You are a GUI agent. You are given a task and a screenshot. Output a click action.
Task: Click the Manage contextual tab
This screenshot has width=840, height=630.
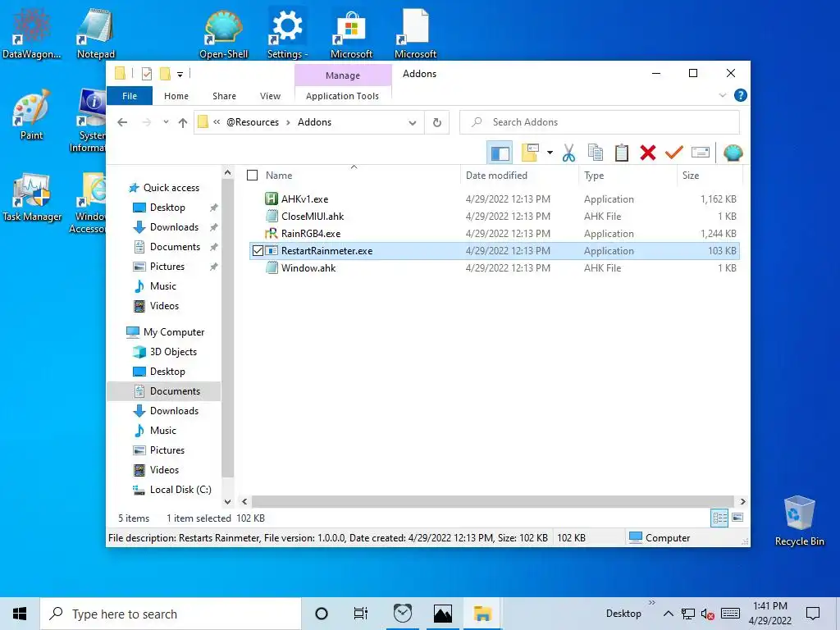click(343, 75)
